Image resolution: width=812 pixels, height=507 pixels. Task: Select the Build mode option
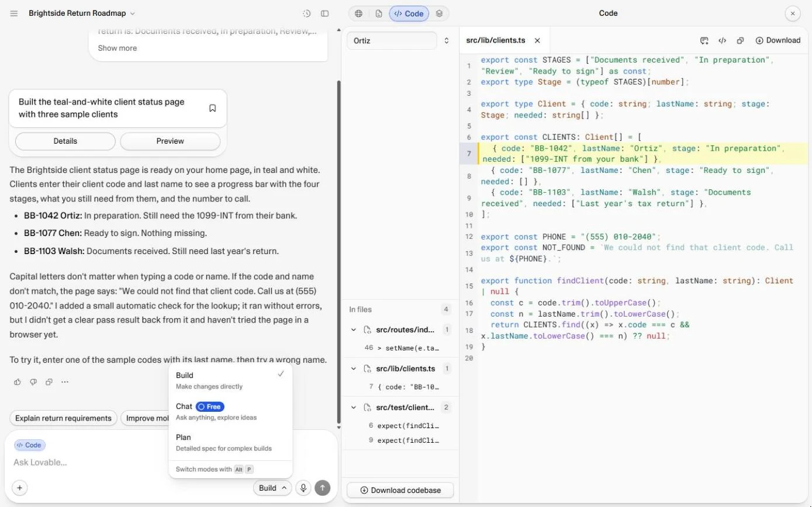tap(230, 380)
